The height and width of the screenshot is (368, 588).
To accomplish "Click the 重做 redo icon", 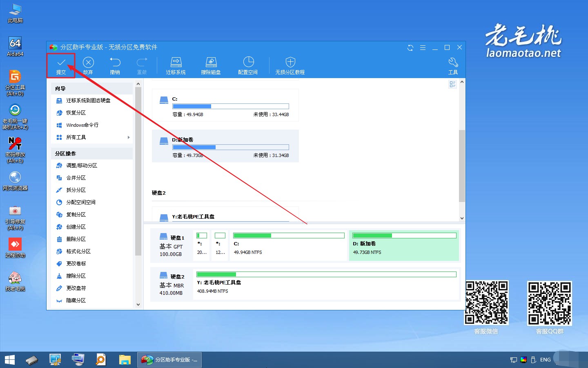I will click(x=142, y=62).
